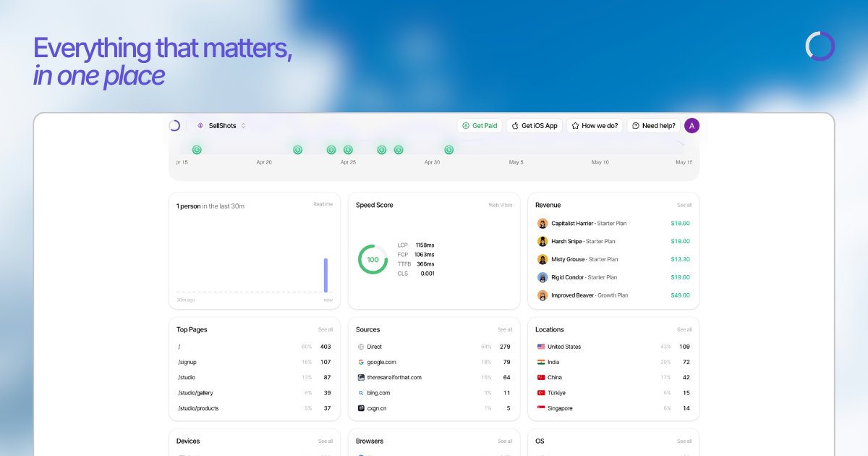The width and height of the screenshot is (868, 456).
Task: Select the /studio/products page row
Action: (x=255, y=408)
